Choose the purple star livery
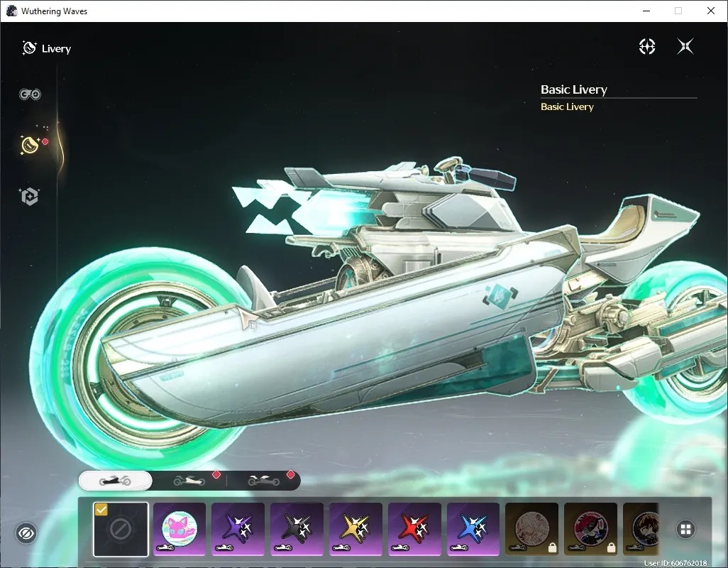728x568 pixels. (238, 529)
